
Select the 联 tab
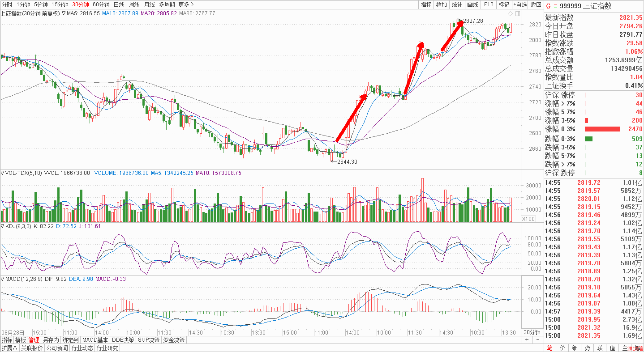click(x=600, y=348)
